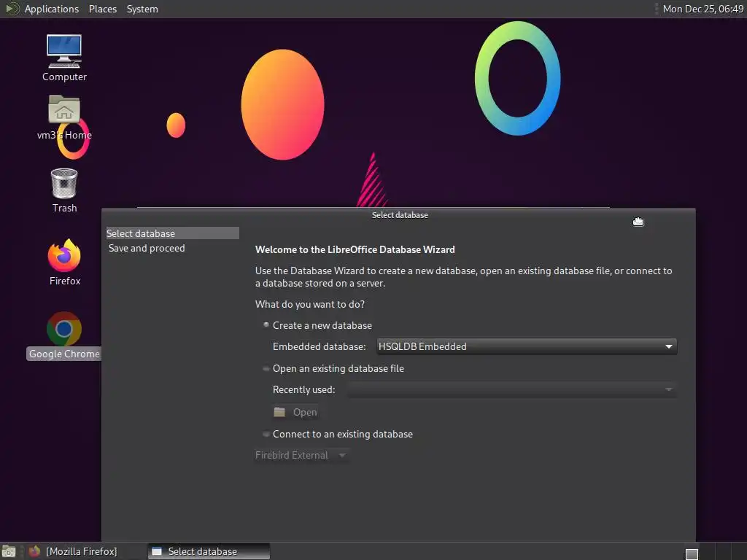Click the MATE logo icon beside Applications
This screenshot has width=747, height=560.
coord(12,9)
